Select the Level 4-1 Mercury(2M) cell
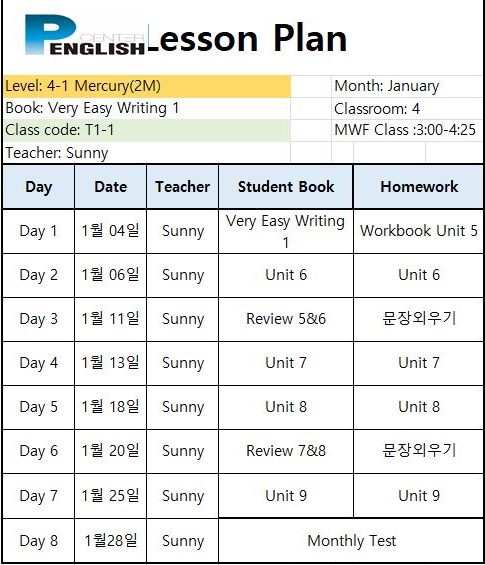 147,86
